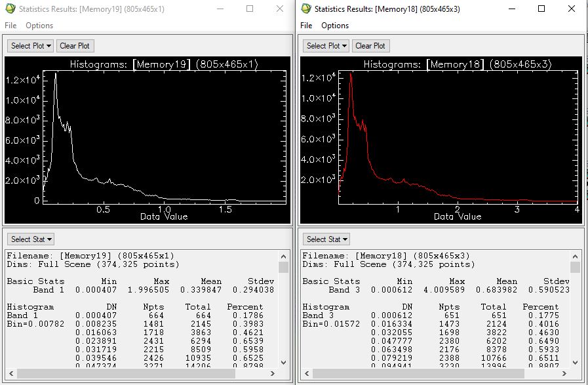This screenshot has height=385, width=588.
Task: Open Select Plot dropdown in Memory18 window
Action: [x=326, y=46]
